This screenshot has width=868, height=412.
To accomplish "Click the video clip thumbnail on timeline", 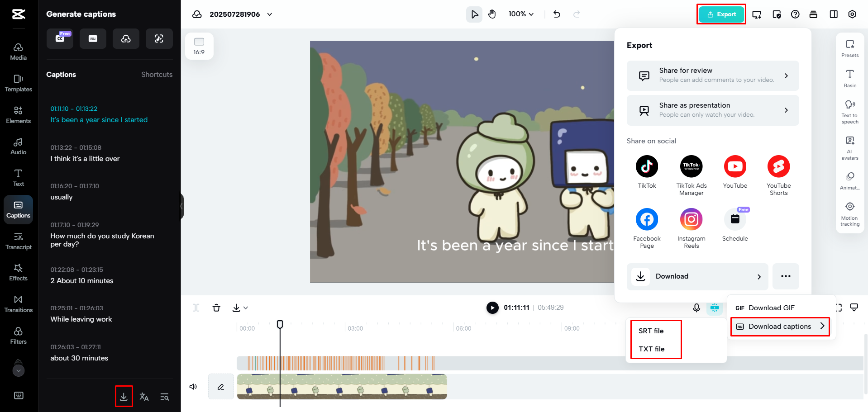I will [x=342, y=387].
